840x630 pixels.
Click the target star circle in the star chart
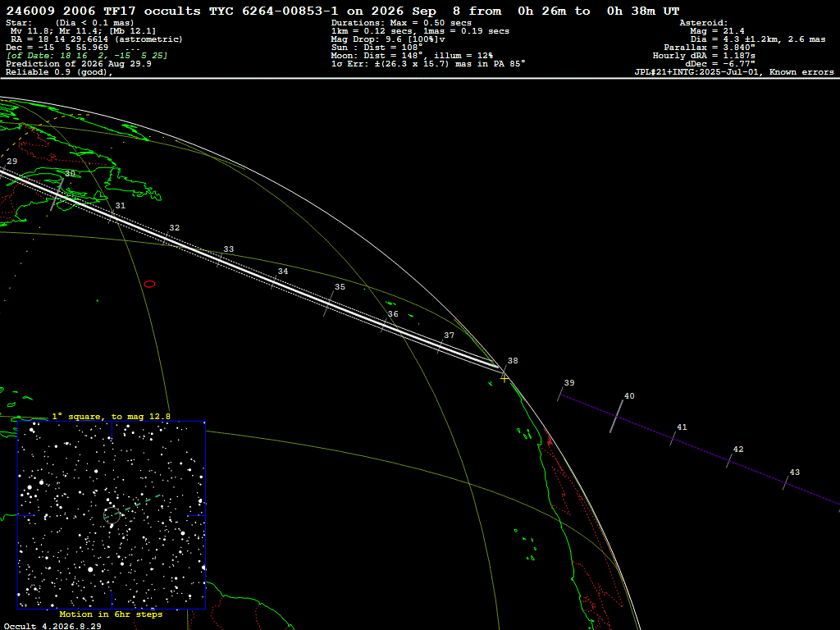112,515
